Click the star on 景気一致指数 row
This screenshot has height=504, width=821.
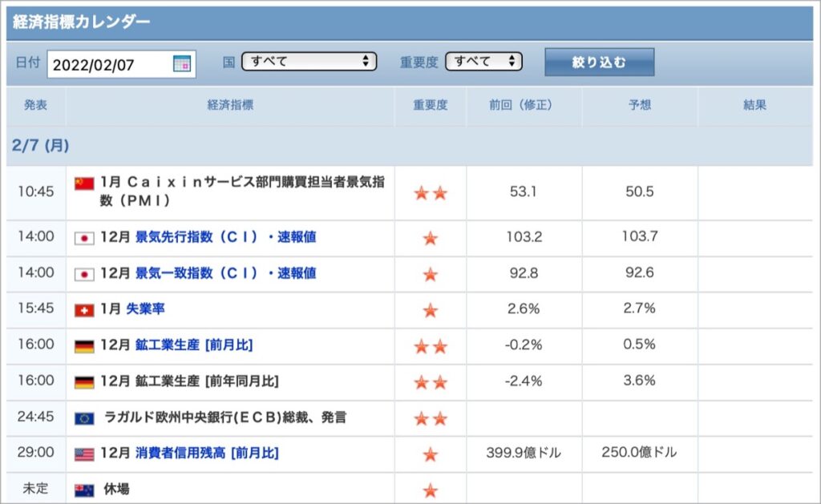point(431,274)
